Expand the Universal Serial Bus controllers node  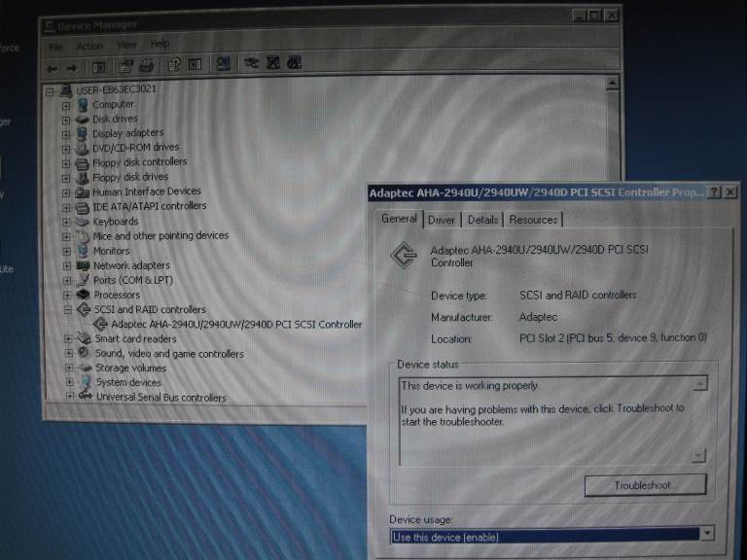pos(69,397)
